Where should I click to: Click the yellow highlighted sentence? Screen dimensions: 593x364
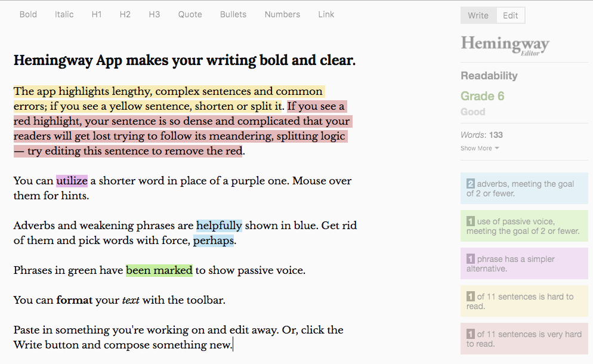coord(168,98)
